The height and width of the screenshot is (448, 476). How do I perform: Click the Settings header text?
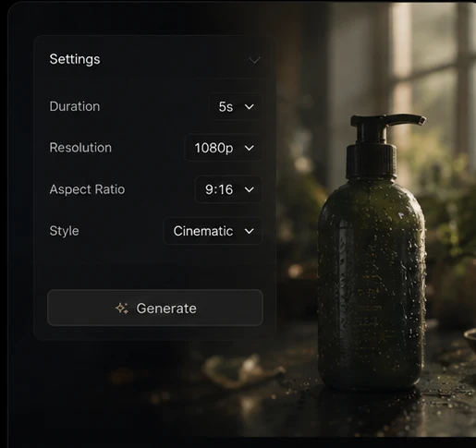(x=75, y=59)
